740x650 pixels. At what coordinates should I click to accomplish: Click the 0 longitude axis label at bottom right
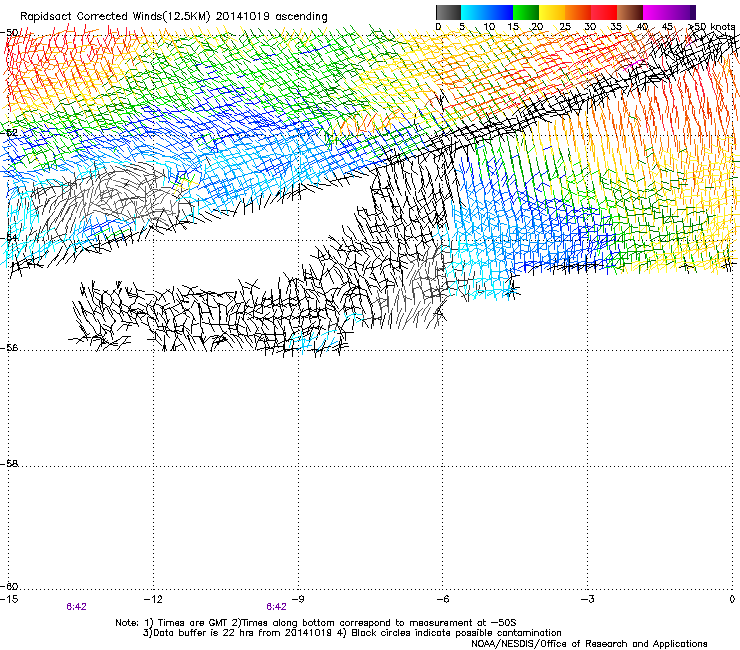732,599
